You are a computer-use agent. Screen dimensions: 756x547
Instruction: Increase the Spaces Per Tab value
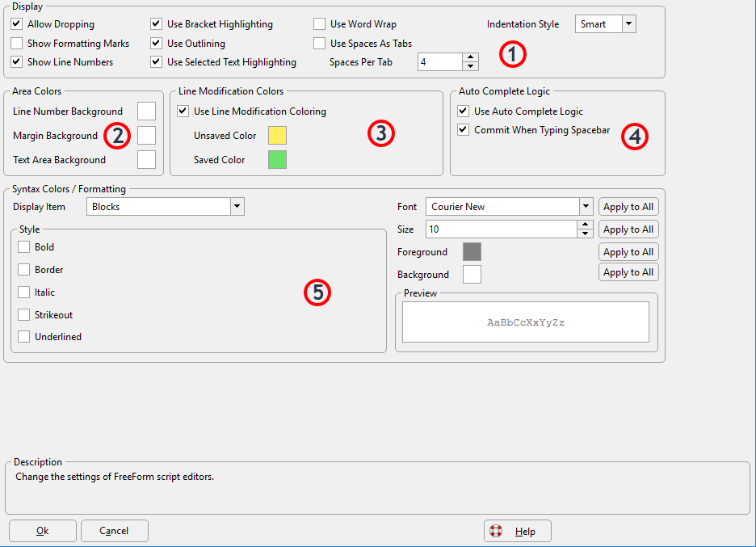[471, 57]
